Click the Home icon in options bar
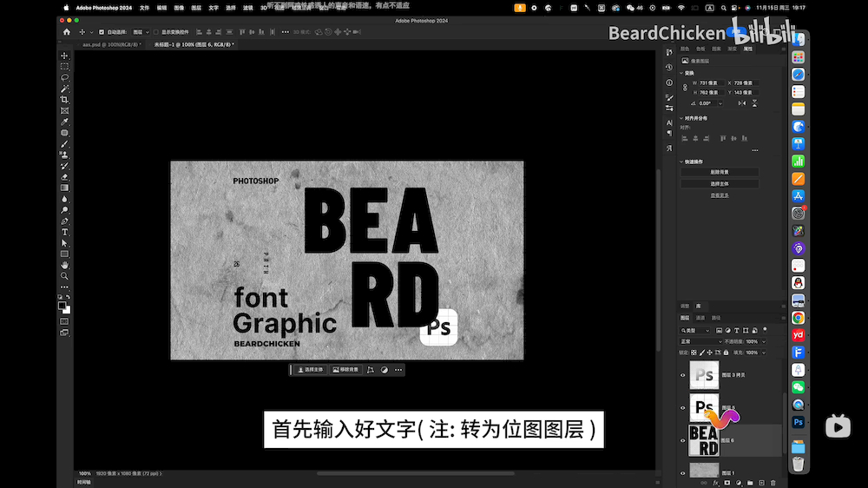 click(x=67, y=32)
